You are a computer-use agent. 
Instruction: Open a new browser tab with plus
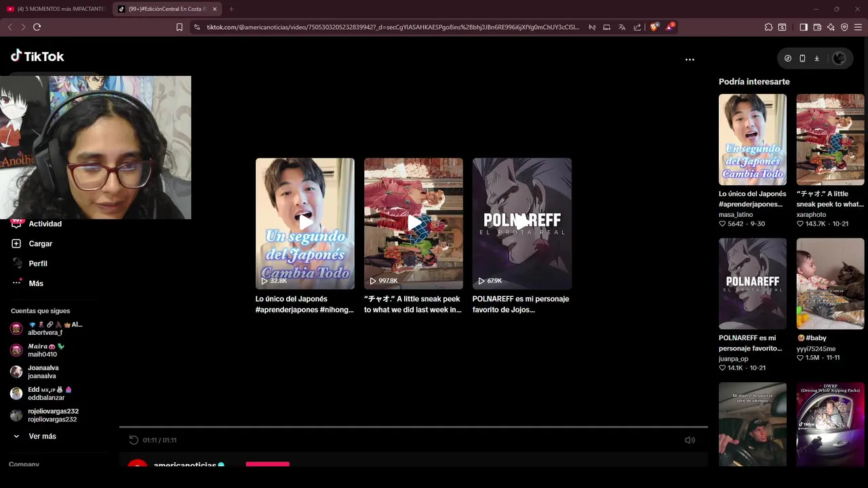pos(231,9)
